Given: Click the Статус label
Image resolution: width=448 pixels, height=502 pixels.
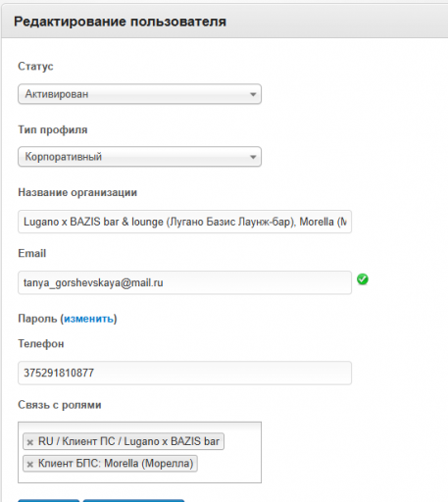Looking at the screenshot, I should 35,67.
